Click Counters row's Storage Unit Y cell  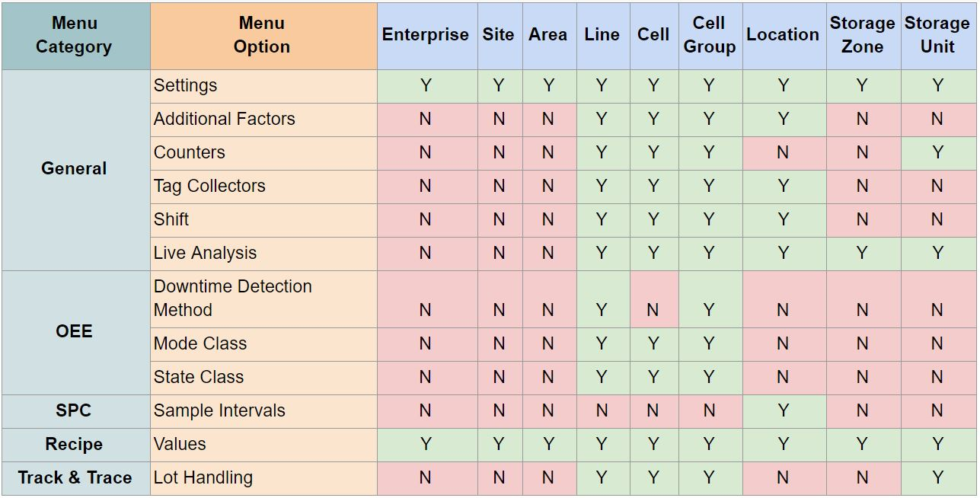click(x=937, y=152)
